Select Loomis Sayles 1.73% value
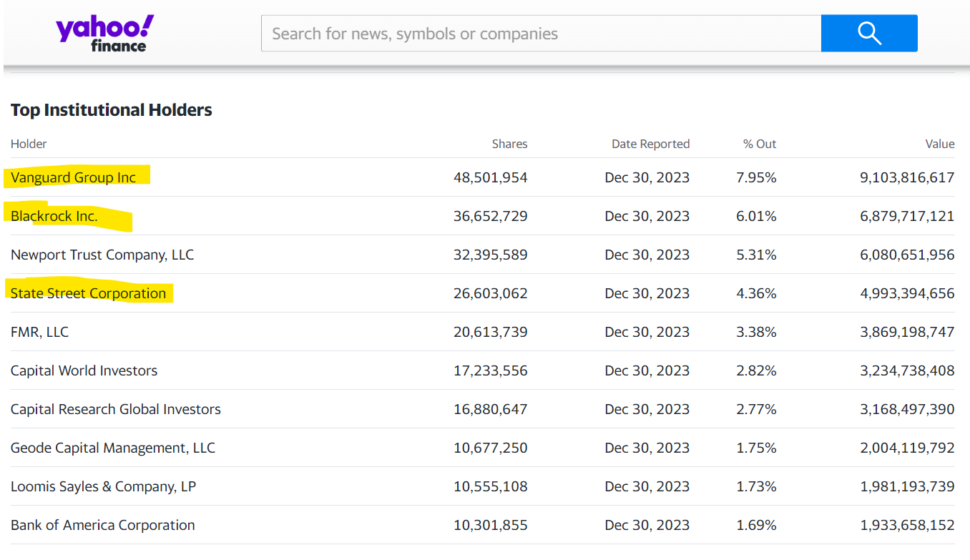This screenshot has width=970, height=560. (x=756, y=486)
